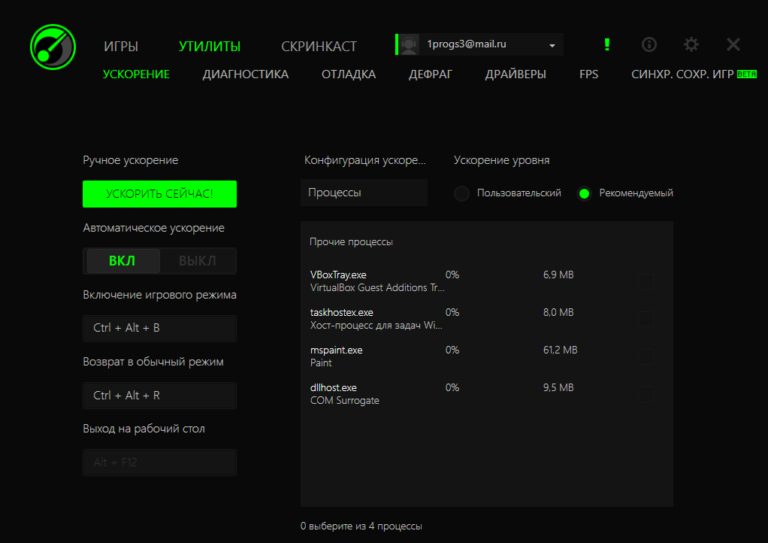The image size is (768, 543).
Task: Turn automatic boost ВЫКЛ
Action: (x=197, y=260)
